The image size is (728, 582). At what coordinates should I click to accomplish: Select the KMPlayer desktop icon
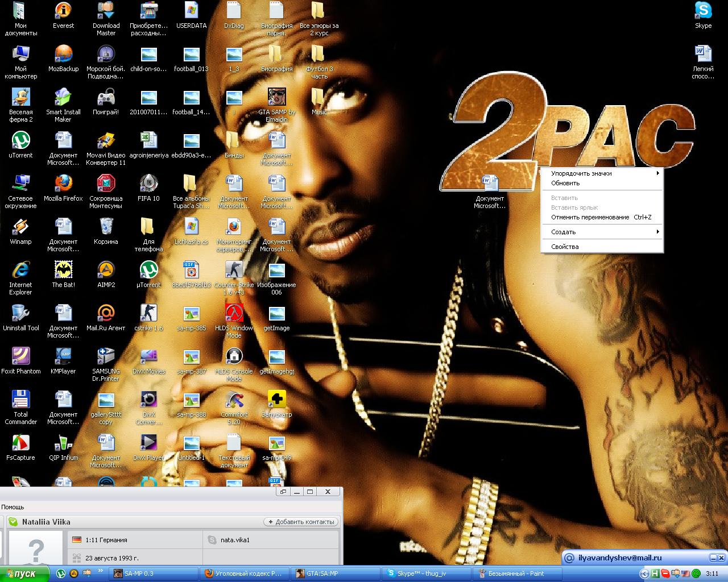[x=63, y=361]
